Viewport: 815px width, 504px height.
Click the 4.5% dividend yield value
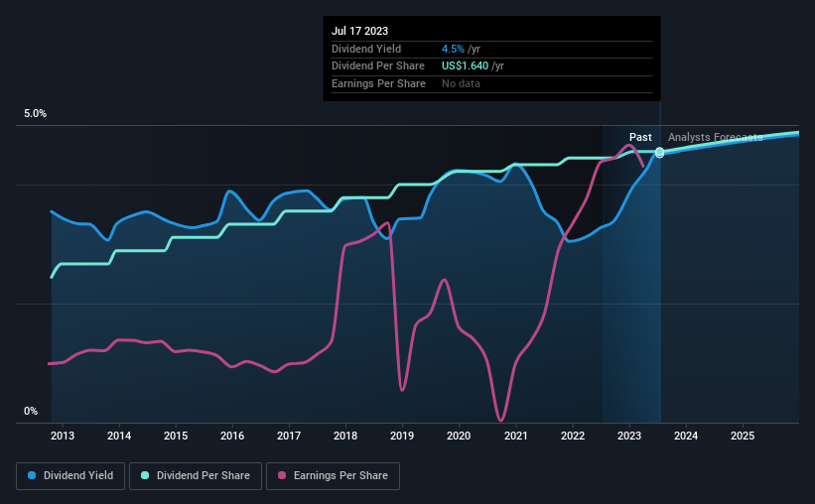click(x=453, y=49)
